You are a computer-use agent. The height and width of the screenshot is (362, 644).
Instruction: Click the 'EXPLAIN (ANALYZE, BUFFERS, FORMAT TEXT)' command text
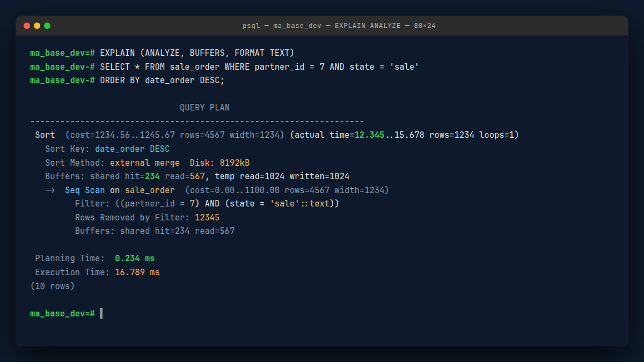pos(197,53)
